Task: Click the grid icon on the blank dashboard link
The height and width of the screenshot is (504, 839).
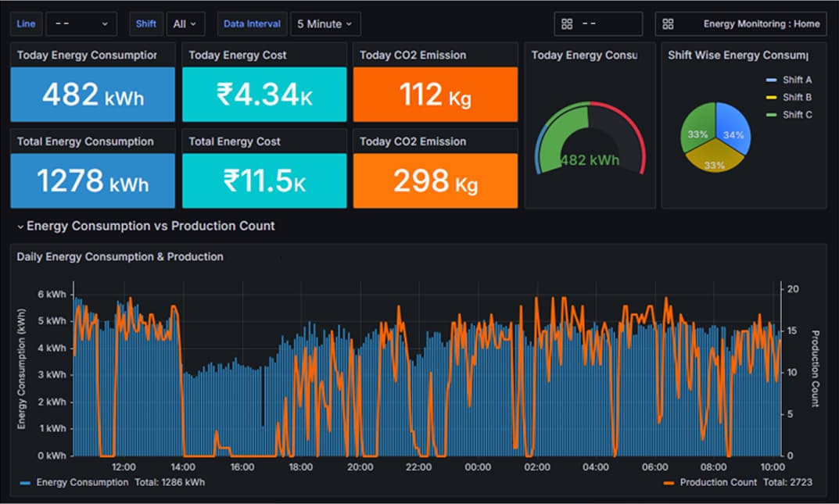Action: [x=567, y=23]
